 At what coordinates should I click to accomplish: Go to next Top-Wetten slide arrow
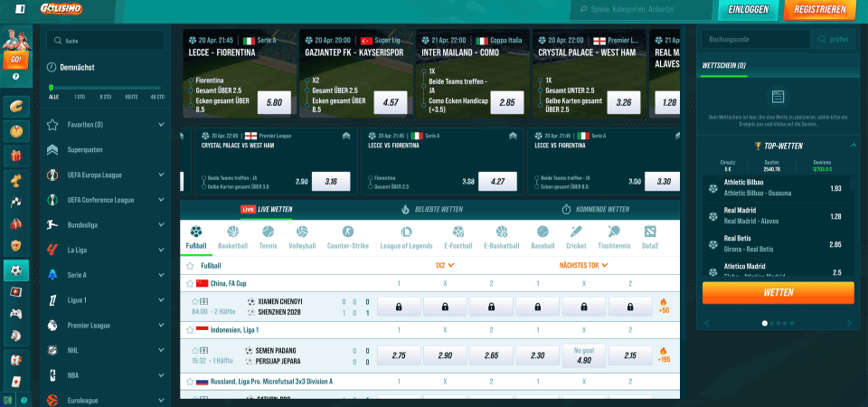tap(850, 323)
